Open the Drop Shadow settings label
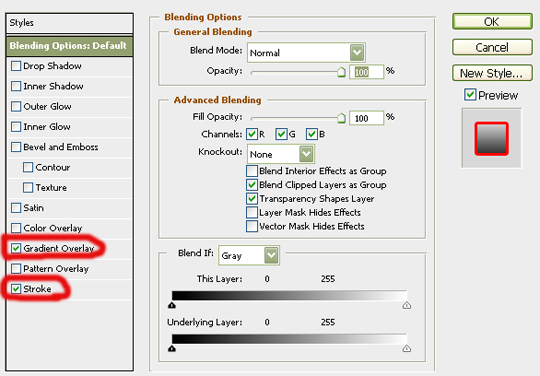 (52, 66)
